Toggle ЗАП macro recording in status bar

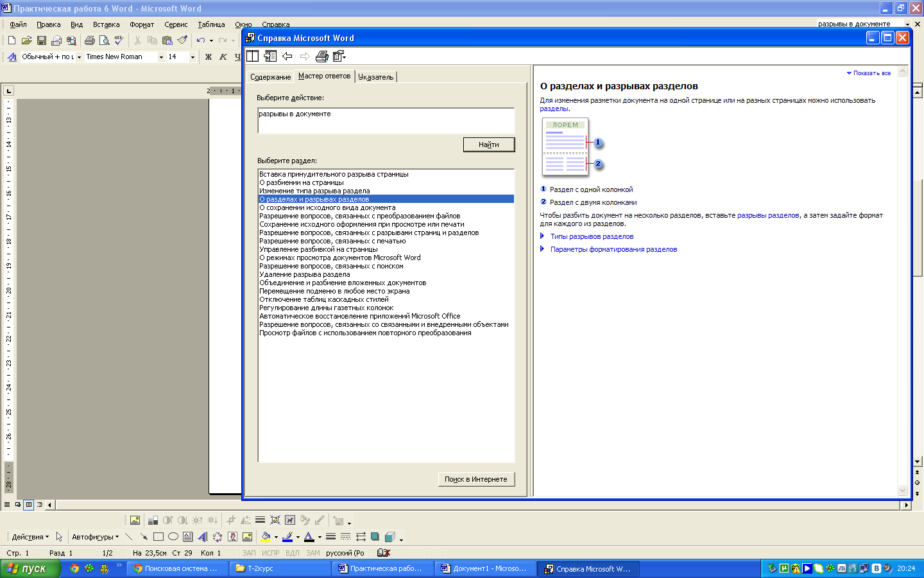[x=249, y=553]
